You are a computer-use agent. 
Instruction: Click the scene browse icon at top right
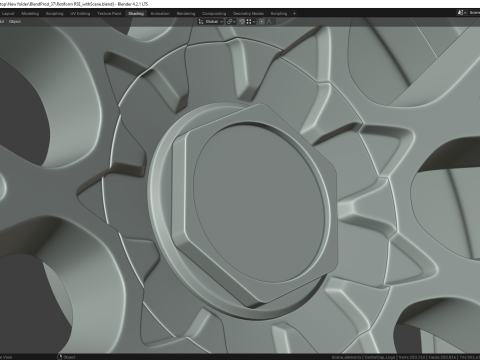pyautogui.click(x=462, y=13)
